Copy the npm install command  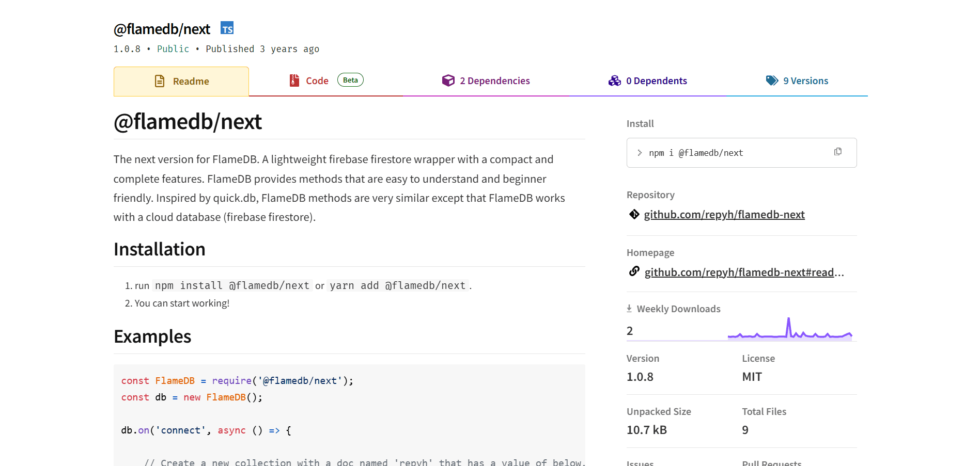(x=837, y=152)
